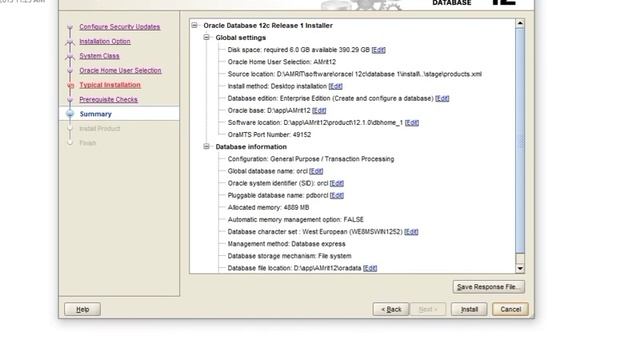Start installation with the Install button

469,309
